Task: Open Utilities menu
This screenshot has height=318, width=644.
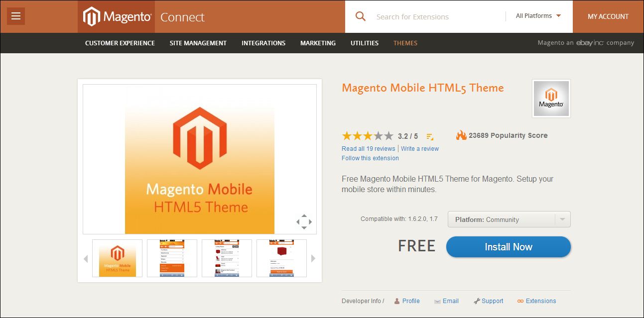Action: [365, 43]
